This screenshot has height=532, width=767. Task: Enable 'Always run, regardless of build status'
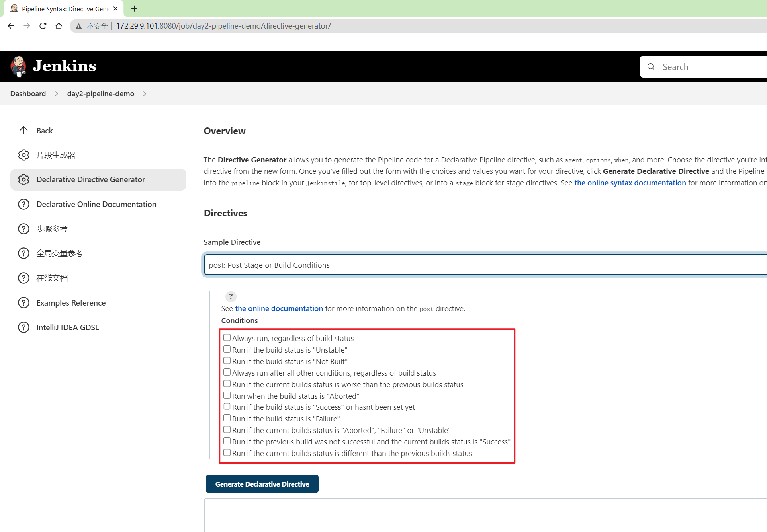[227, 337]
